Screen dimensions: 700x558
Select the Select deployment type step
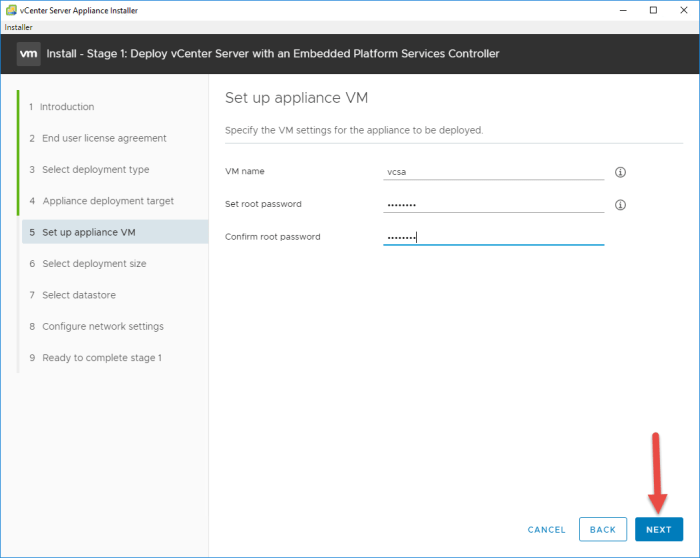coord(95,170)
